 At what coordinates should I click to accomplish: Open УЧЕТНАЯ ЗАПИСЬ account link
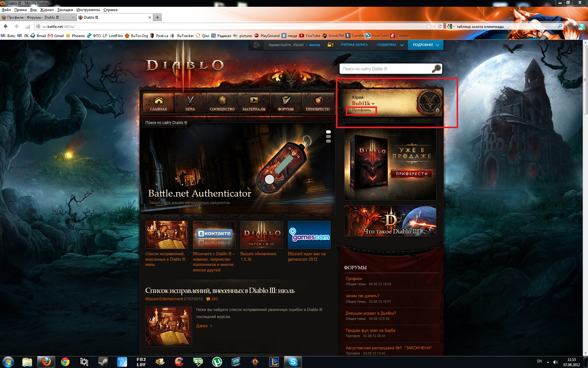354,45
